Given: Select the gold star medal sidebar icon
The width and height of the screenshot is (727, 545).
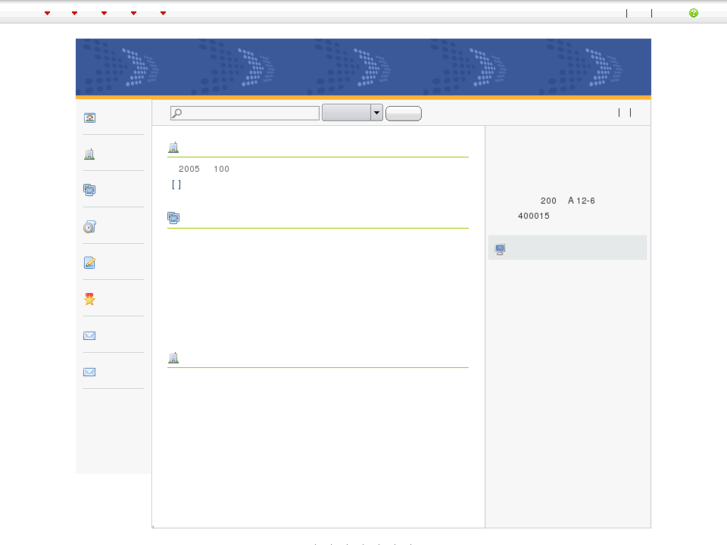Looking at the screenshot, I should pos(89,299).
